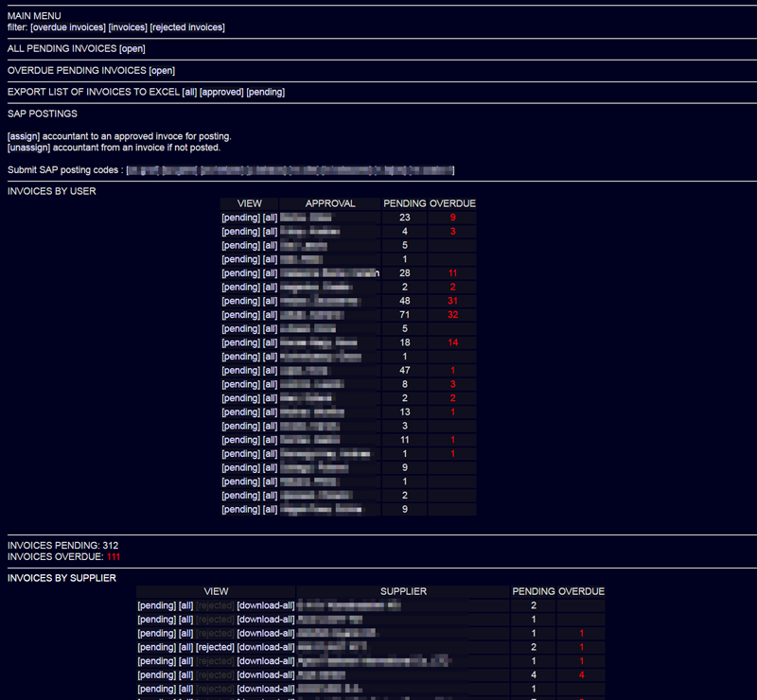The width and height of the screenshot is (757, 700).
Task: Click the [overdue invoices] filter link
Action: pos(68,27)
